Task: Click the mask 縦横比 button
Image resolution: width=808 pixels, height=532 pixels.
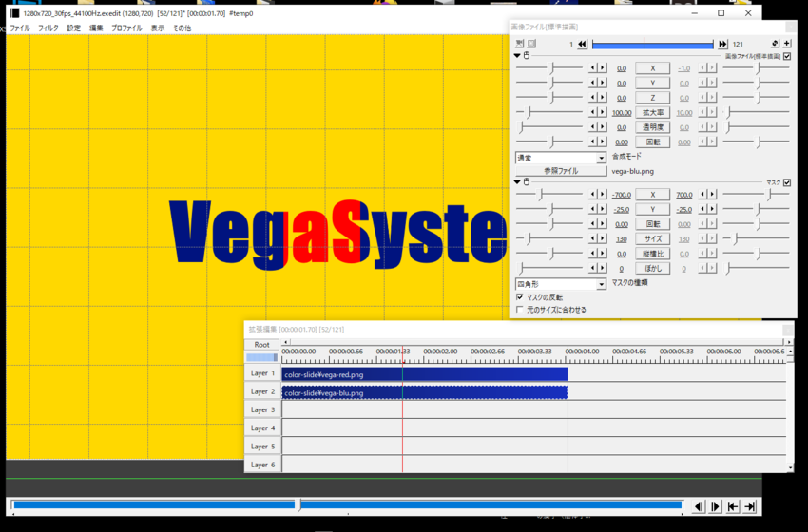Action: [x=652, y=254]
